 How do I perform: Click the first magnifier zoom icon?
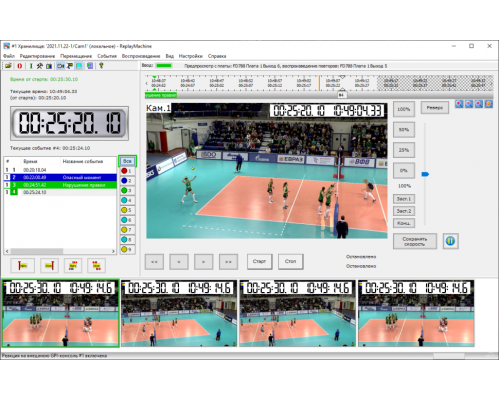pos(459,104)
